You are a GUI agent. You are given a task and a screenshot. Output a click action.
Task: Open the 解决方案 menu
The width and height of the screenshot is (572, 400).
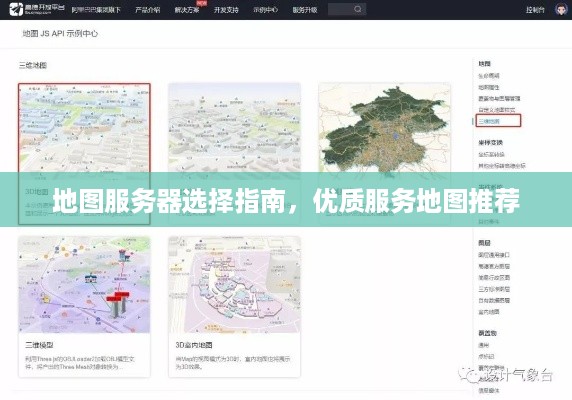click(x=187, y=10)
